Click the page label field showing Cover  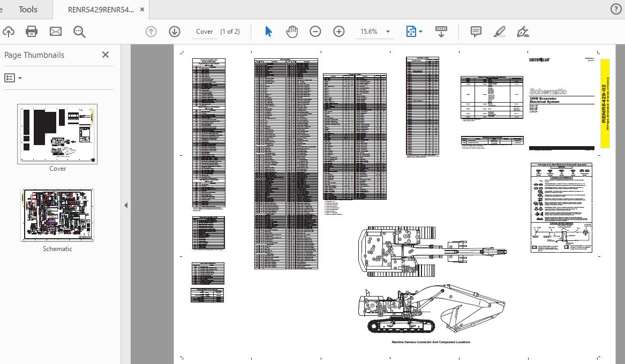[x=204, y=32]
